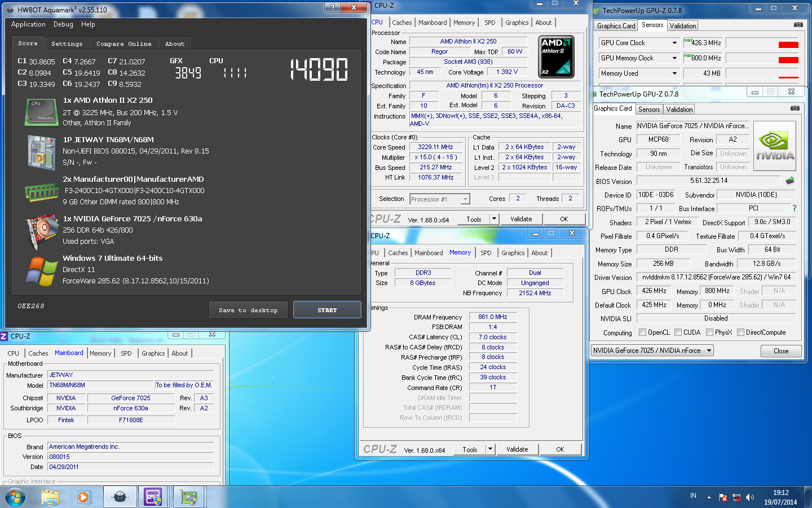Click the camera icon in GPU-Z Sensors window

pos(798,25)
